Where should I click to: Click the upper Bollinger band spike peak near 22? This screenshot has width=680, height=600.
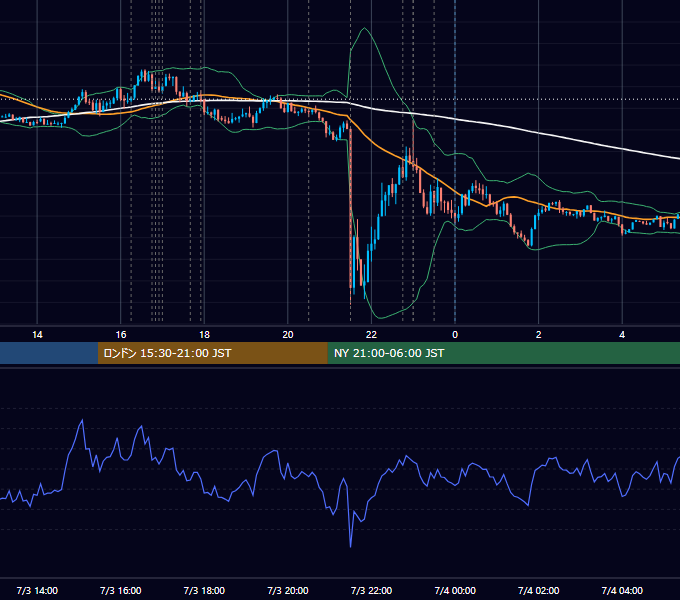(365, 29)
